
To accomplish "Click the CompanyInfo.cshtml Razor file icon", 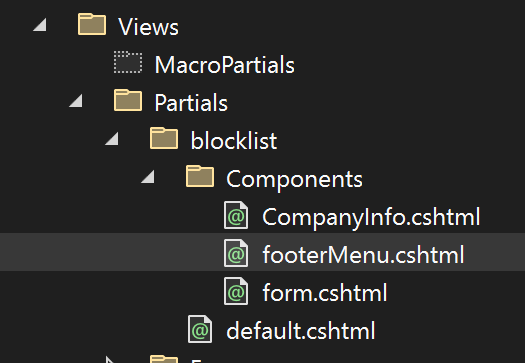I will (236, 215).
